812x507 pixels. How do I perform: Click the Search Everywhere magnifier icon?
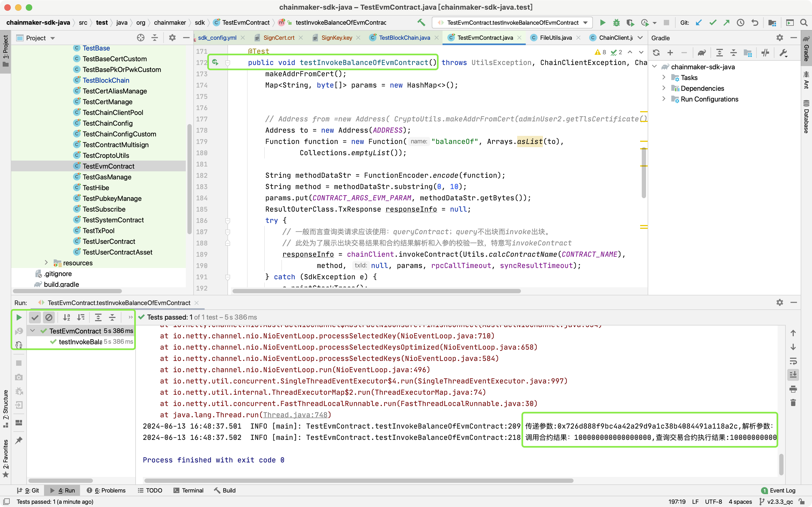coord(804,23)
